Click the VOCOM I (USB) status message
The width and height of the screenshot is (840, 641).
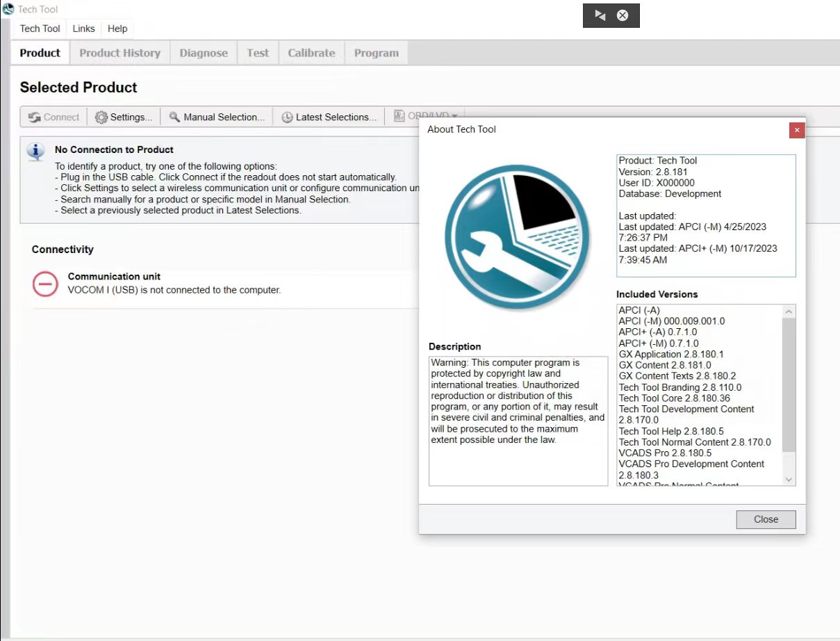(174, 290)
